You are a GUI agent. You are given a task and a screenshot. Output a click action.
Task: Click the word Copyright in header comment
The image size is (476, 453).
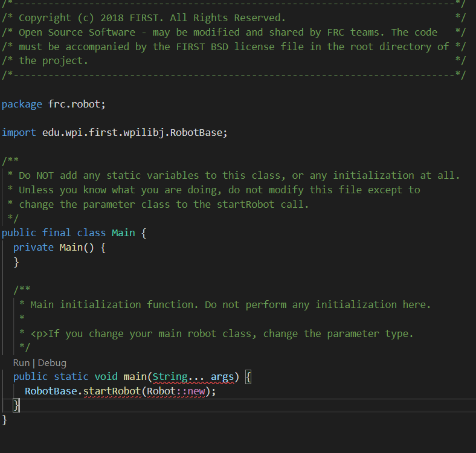click(x=45, y=18)
